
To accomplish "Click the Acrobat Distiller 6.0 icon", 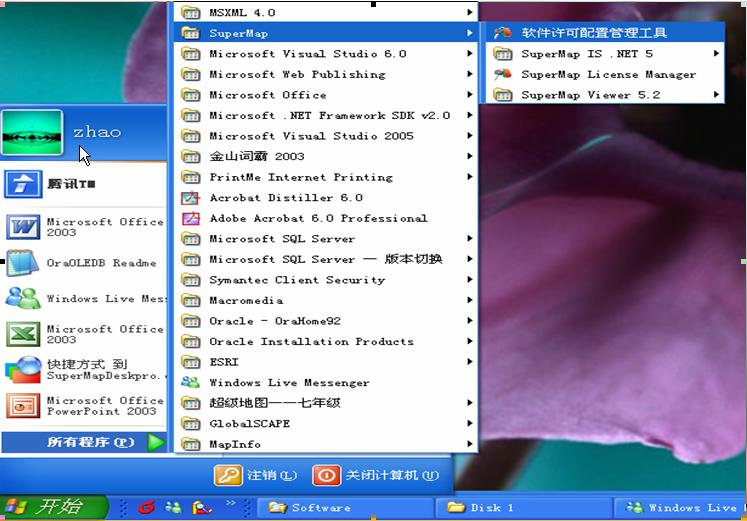I will (x=191, y=198).
